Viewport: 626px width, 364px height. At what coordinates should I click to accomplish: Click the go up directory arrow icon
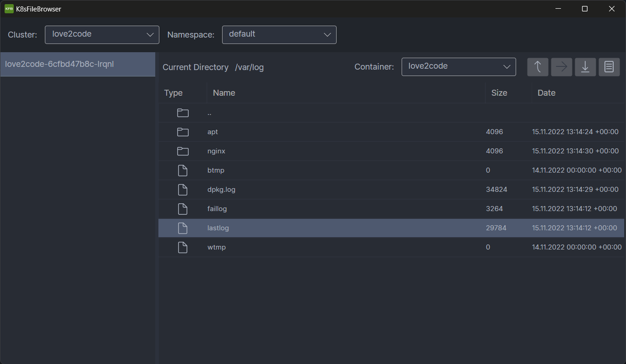[x=538, y=67]
